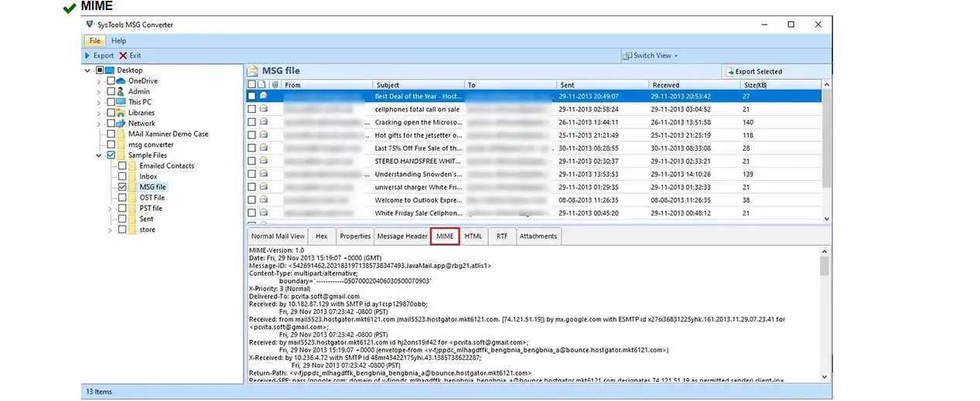Click the mail list vertical scrollbar
The width and height of the screenshot is (980, 401).
pos(826,152)
